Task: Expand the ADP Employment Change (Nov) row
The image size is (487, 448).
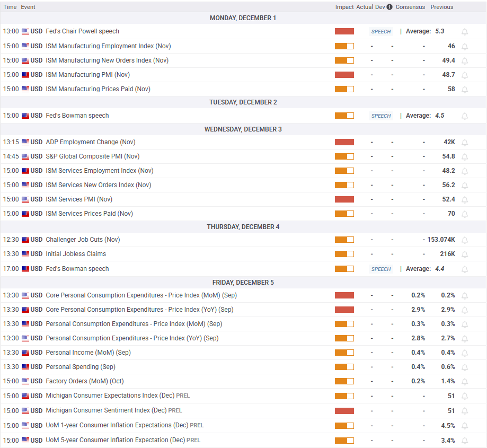Action: pos(90,142)
